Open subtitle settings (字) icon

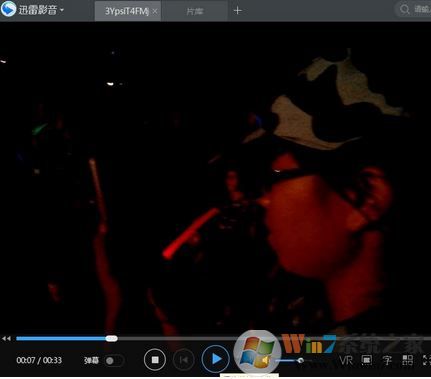coord(387,360)
